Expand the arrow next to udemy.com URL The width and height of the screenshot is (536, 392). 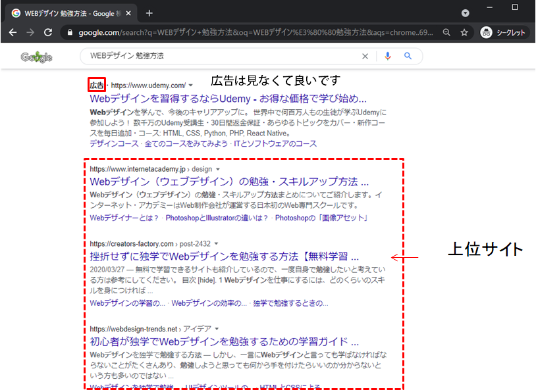point(191,86)
